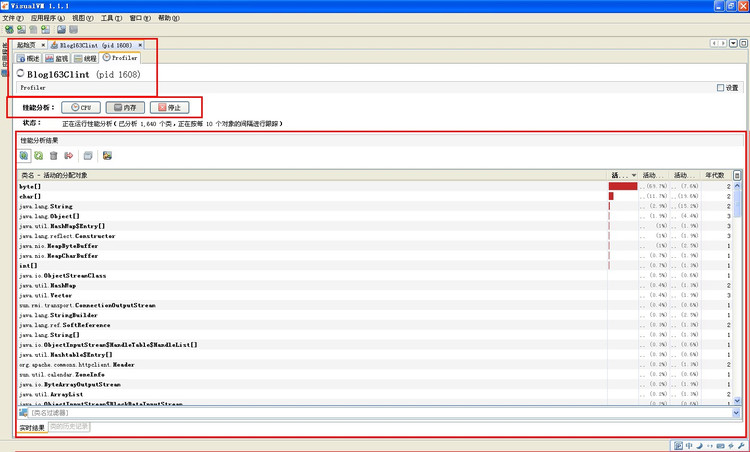The height and width of the screenshot is (452, 750).
Task: Click the moon icon in language bar
Action: tap(700, 446)
